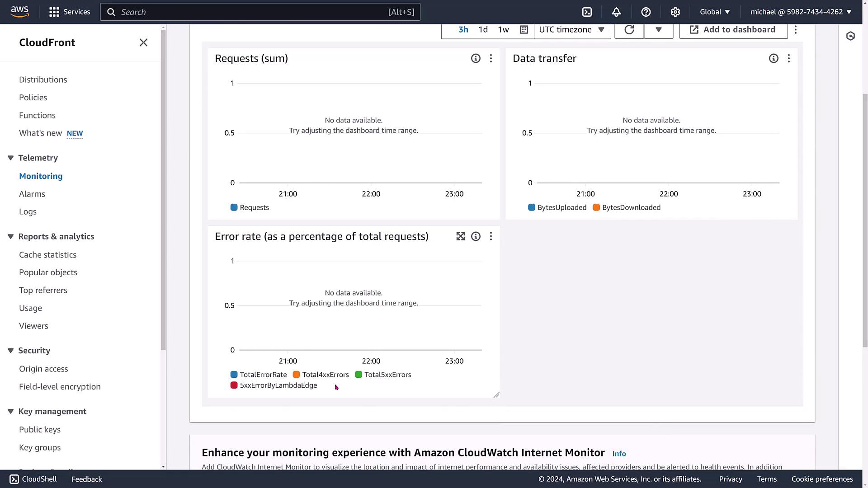Toggle the Requests legend series

[x=250, y=207]
